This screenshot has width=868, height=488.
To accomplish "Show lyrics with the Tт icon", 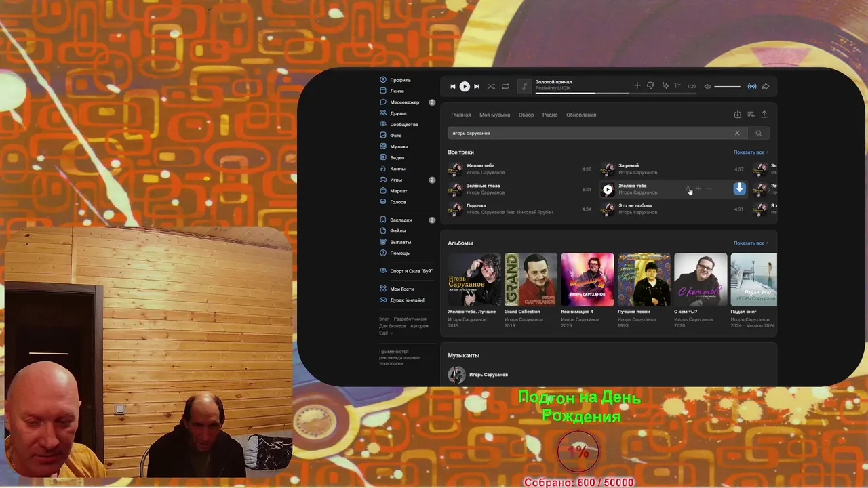I will (x=677, y=86).
